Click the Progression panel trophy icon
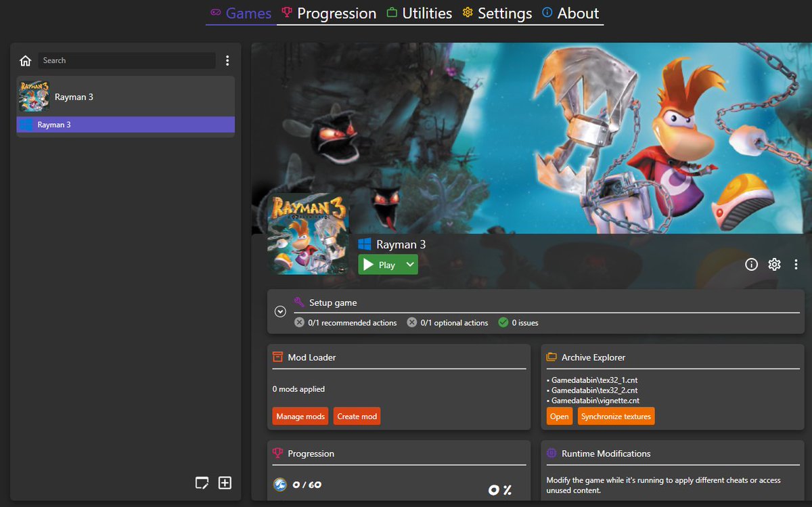This screenshot has height=507, width=812. [x=277, y=453]
